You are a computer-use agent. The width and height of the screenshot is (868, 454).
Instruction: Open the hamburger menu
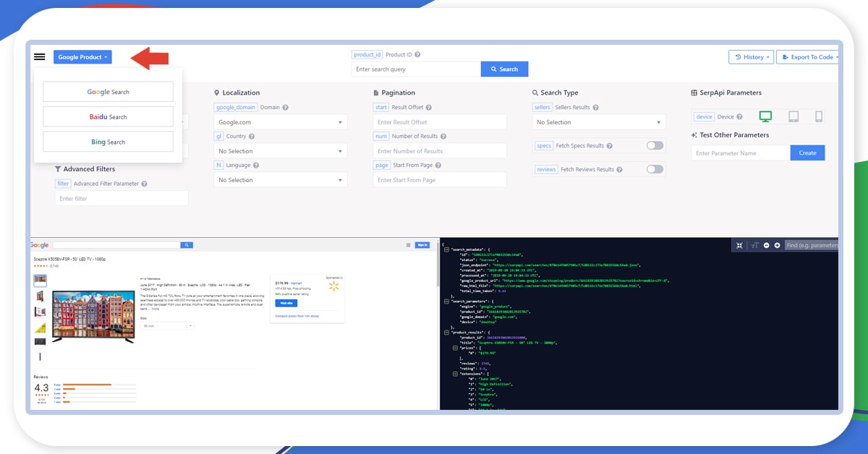pos(40,57)
